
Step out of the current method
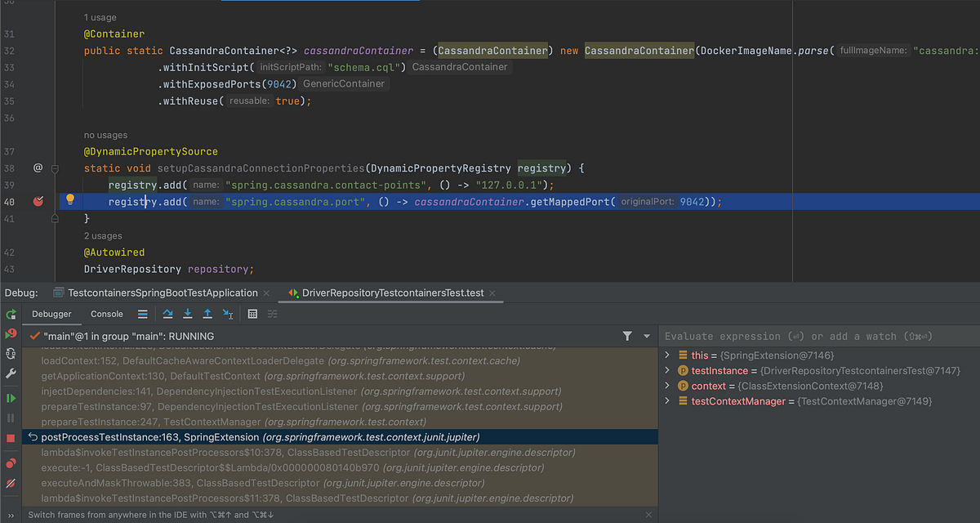coord(207,314)
